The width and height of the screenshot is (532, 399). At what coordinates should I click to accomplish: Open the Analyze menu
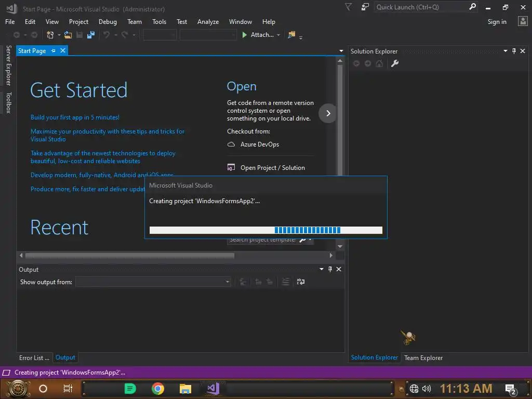pos(208,22)
